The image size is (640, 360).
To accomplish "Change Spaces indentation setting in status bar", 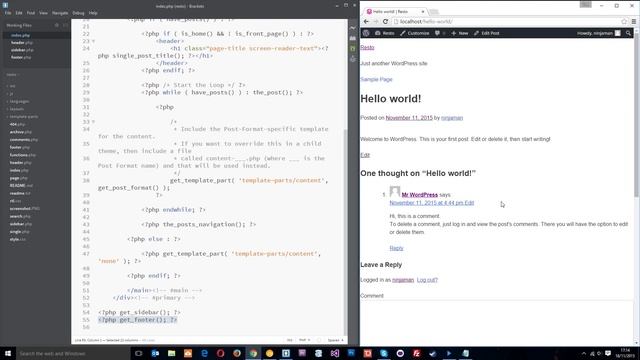I will 335,340.
